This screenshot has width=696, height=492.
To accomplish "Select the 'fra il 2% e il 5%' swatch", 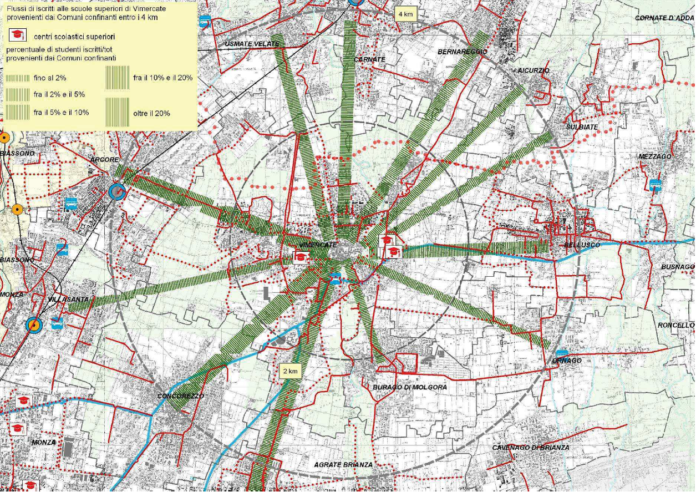I will tap(19, 95).
